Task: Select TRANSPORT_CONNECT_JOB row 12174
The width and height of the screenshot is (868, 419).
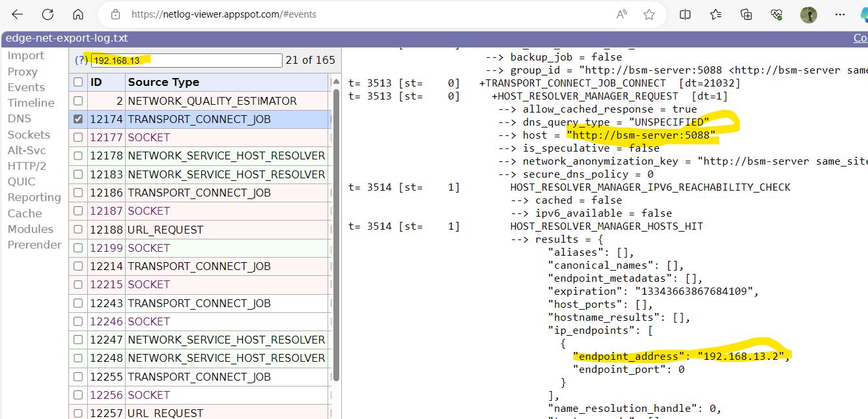Action: [200, 120]
